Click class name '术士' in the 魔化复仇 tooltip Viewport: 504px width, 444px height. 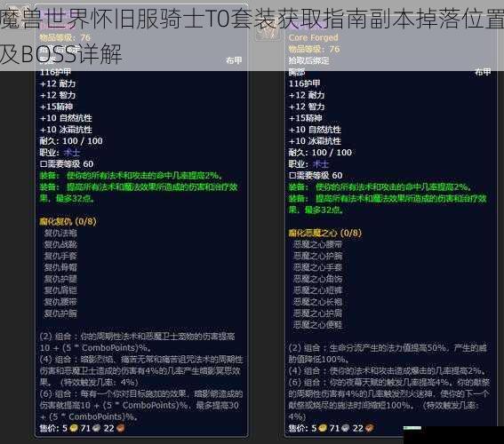click(x=71, y=153)
